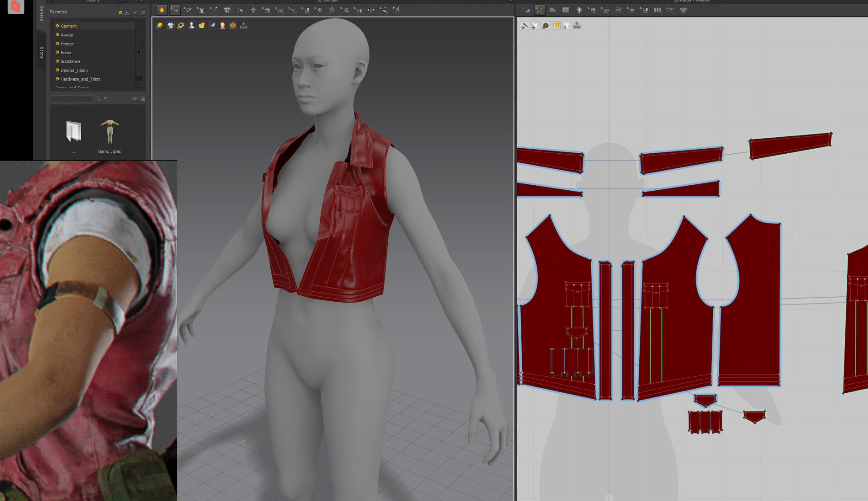Toggle the orange globe display in 3D window
The image size is (868, 501).
pos(233,26)
